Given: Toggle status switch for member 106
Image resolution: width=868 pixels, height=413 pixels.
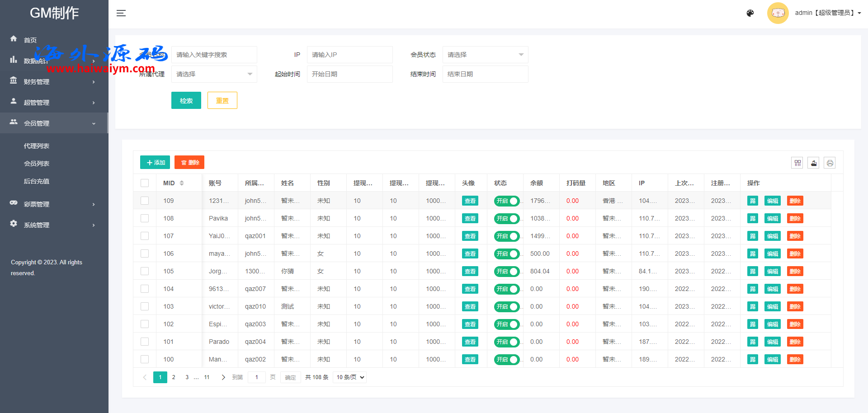Looking at the screenshot, I should click(x=506, y=254).
